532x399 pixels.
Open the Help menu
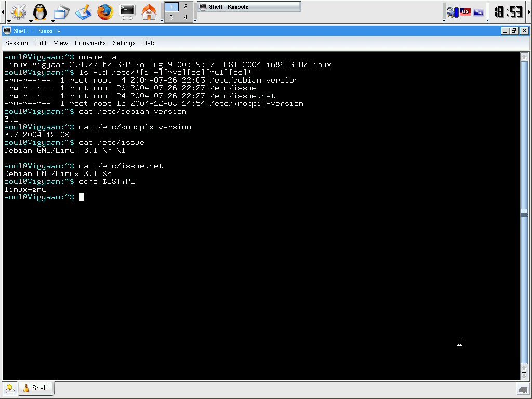pos(149,43)
